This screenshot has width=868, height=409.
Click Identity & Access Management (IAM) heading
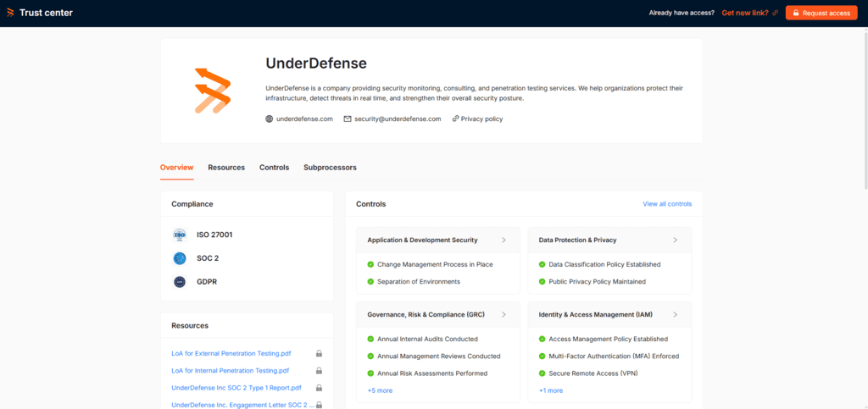[596, 314]
